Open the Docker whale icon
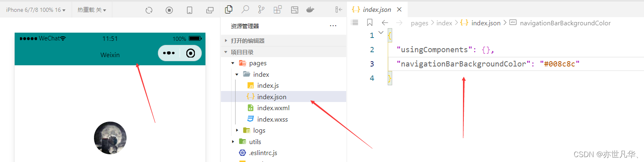Viewport: 644px width, 162px height. [310, 9]
